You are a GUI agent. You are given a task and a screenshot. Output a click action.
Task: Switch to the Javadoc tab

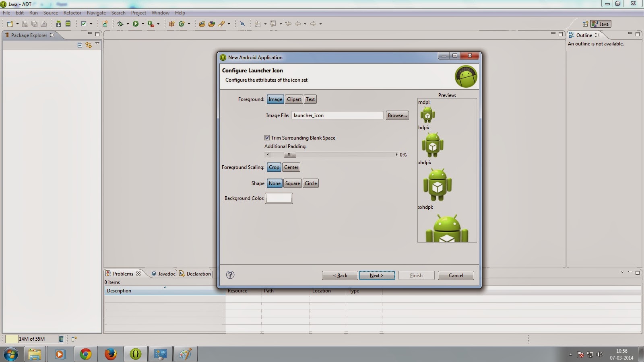point(163,274)
